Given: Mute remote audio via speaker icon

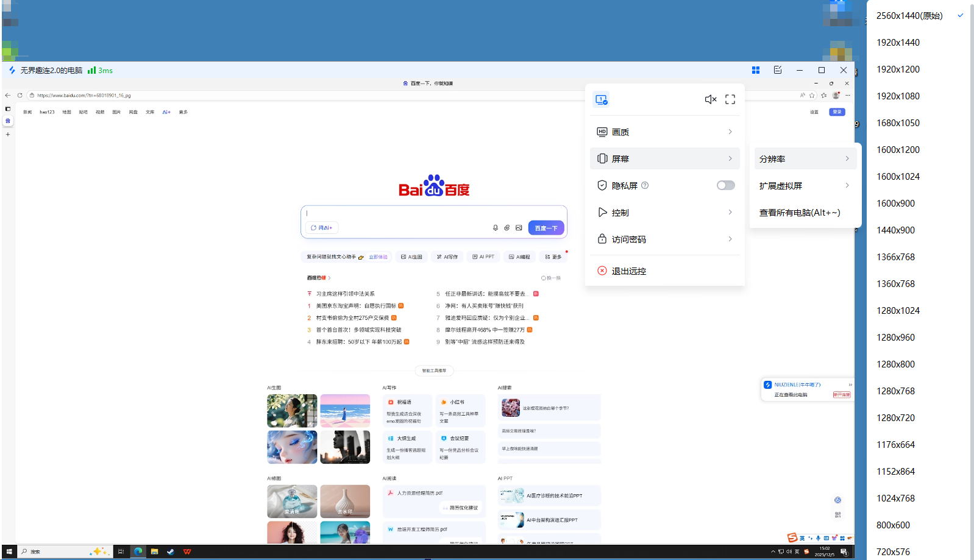Looking at the screenshot, I should (x=711, y=99).
